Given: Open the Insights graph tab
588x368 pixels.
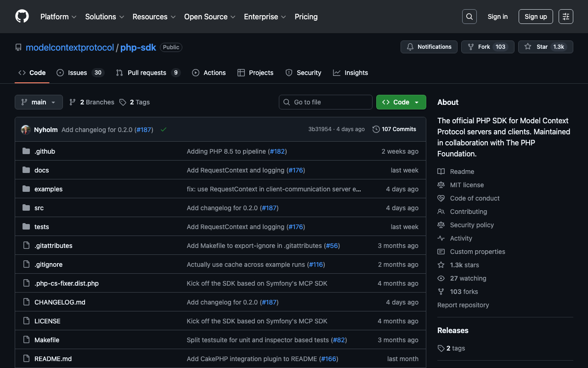Looking at the screenshot, I should pos(351,73).
